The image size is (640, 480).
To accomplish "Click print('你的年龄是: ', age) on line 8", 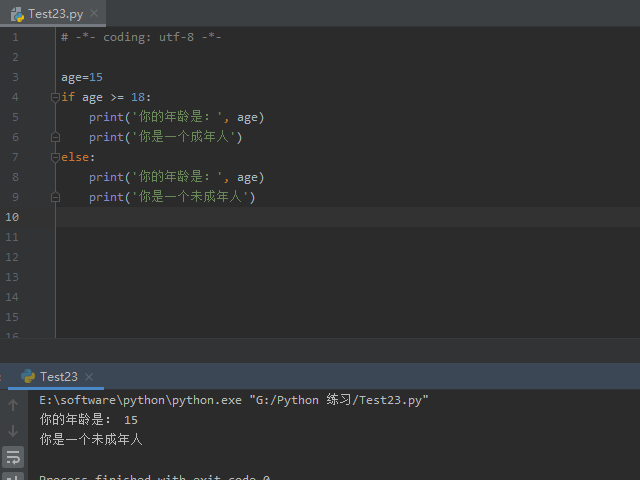I will (x=177, y=177).
